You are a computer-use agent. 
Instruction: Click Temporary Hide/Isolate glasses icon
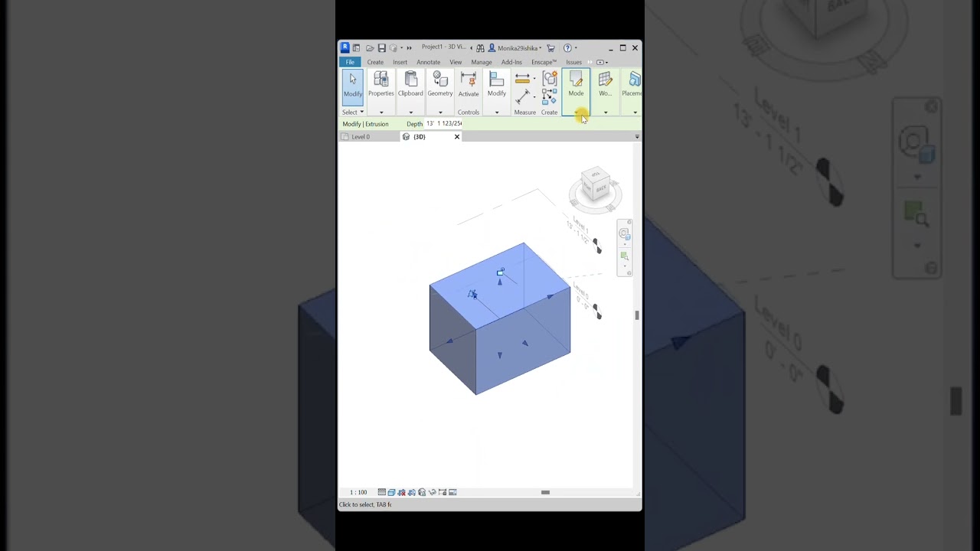point(433,492)
